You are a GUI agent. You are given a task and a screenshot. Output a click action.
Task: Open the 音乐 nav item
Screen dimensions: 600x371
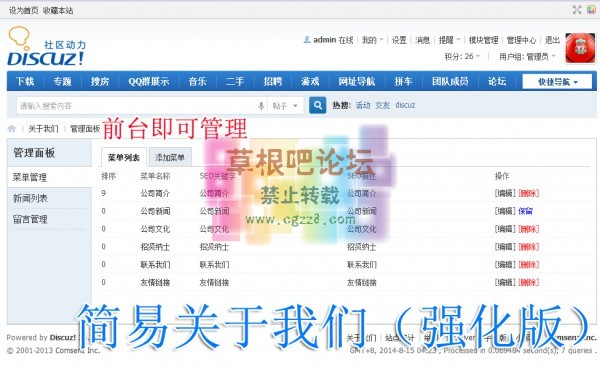(197, 81)
